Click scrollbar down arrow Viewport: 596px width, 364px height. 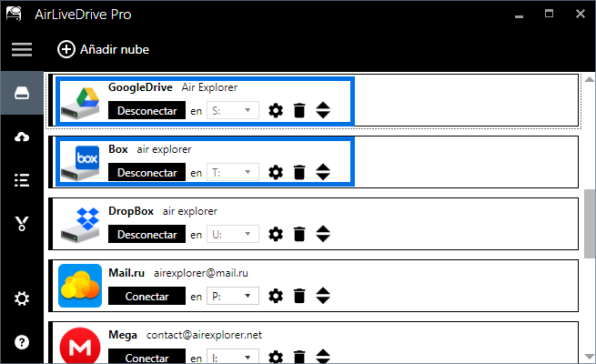590,357
